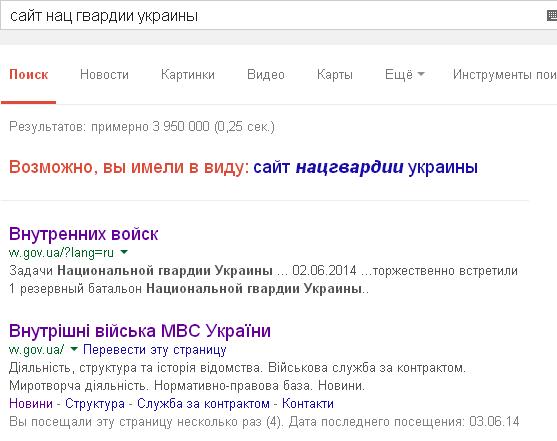The width and height of the screenshot is (557, 441).
Task: Click Перевести эту страницу link
Action: (155, 350)
